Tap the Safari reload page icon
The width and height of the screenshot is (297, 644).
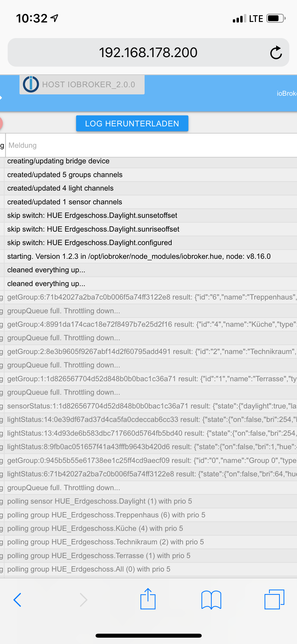point(276,52)
